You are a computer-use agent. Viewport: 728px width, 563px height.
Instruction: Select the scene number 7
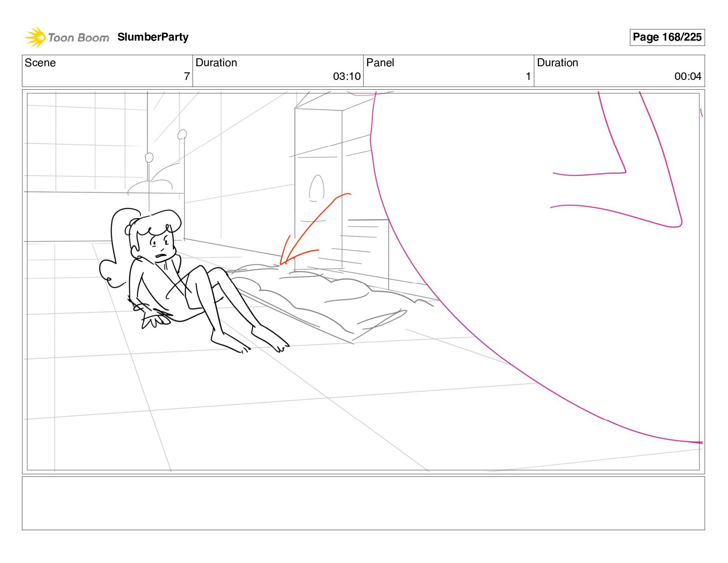(187, 76)
